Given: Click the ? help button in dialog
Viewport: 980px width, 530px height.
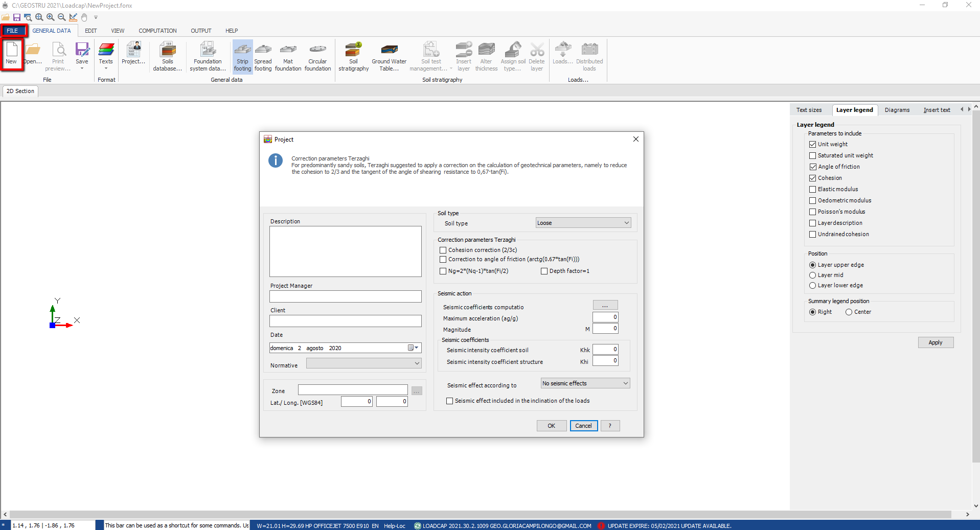Looking at the screenshot, I should pos(610,426).
